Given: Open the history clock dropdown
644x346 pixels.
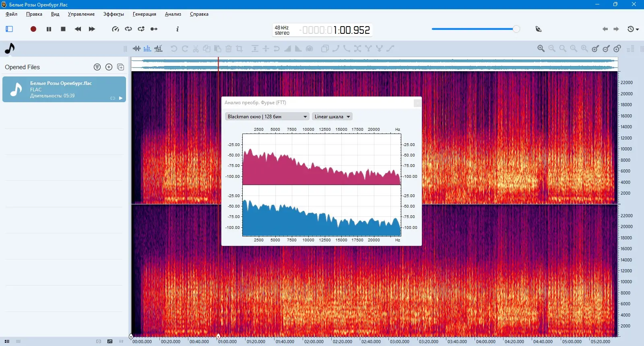Looking at the screenshot, I should pos(633,29).
